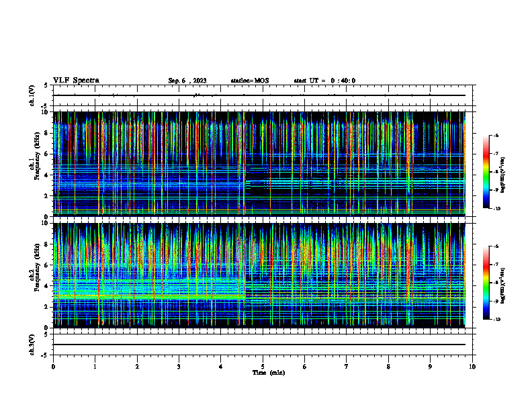The width and height of the screenshot is (532, 411).
Task: Click the ch.1 voltage waveform trace
Action: coord(259,95)
